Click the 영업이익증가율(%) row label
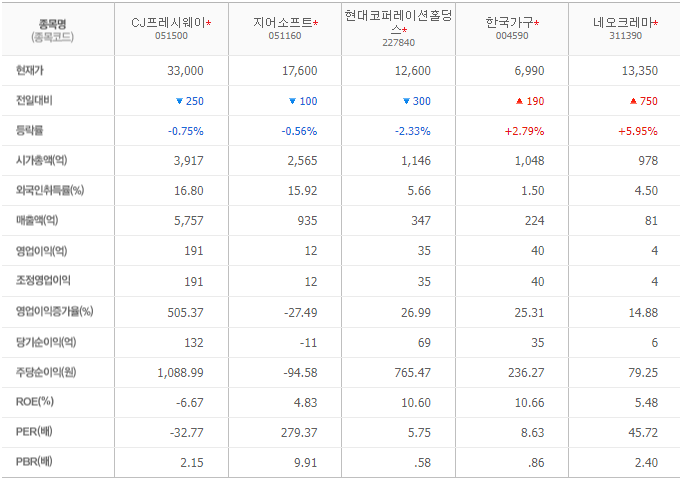Image resolution: width=680 pixels, height=479 pixels. point(55,311)
